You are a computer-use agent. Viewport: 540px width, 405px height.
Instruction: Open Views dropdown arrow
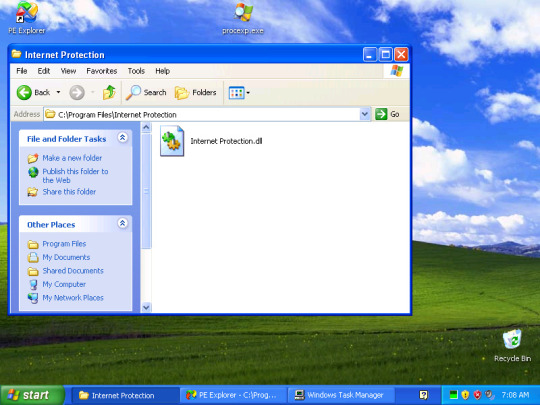coord(248,92)
